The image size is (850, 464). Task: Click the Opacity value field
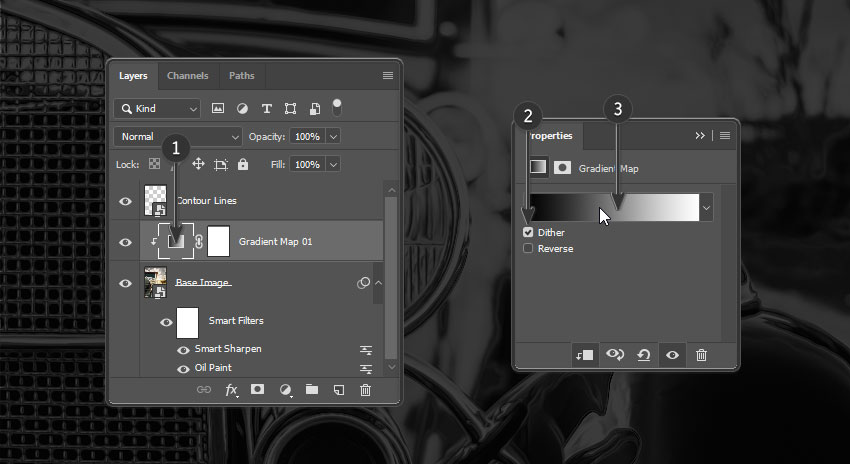tap(307, 137)
